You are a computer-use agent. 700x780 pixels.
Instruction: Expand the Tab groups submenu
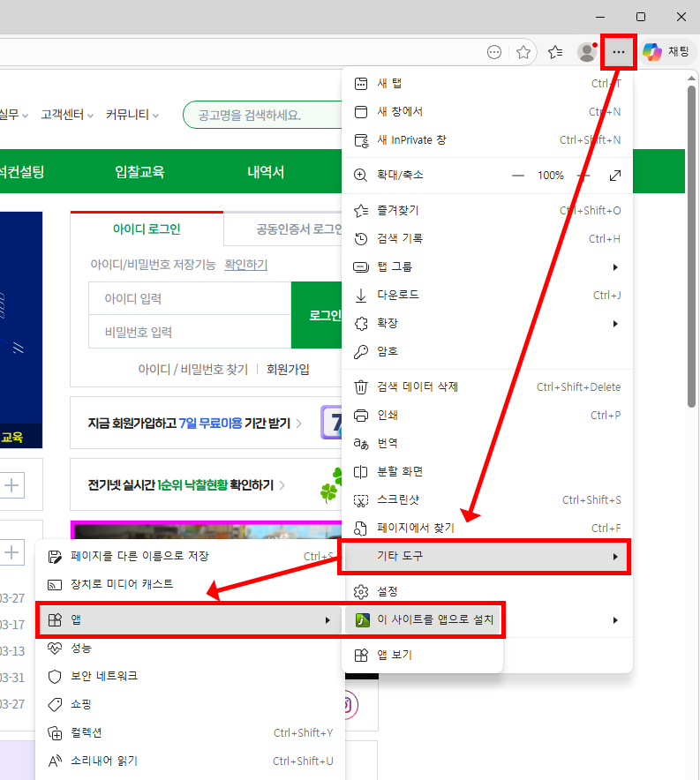tap(485, 266)
